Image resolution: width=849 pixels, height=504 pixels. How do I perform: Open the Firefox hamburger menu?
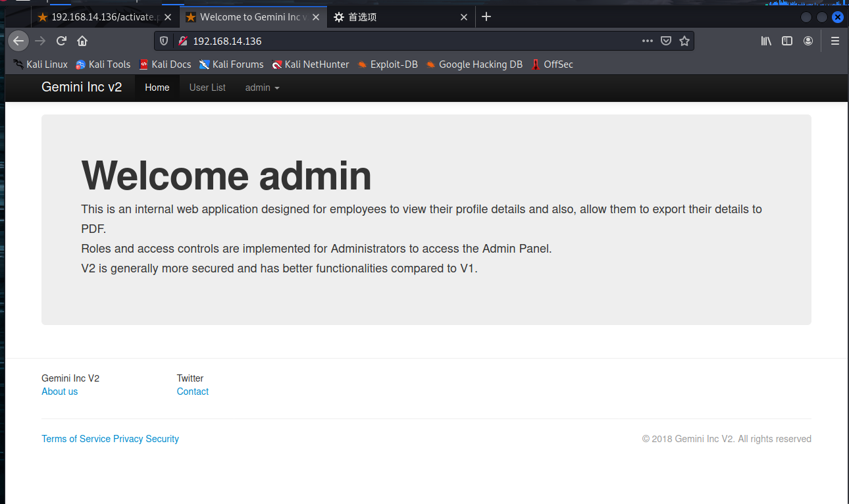point(835,41)
